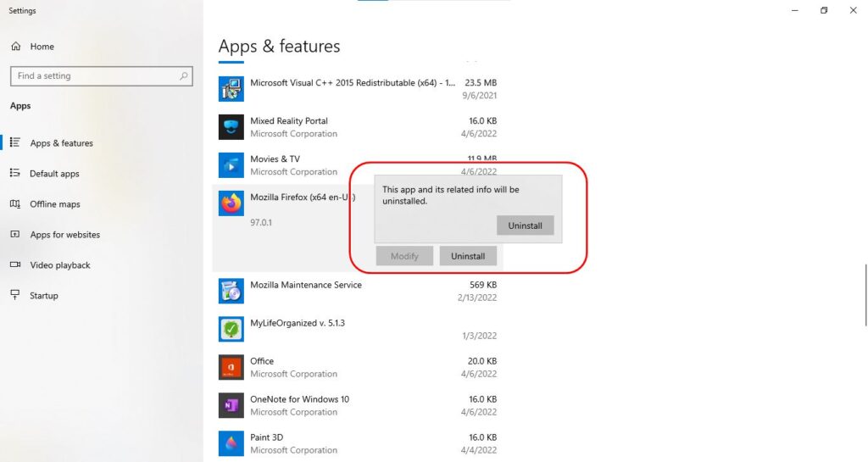The image size is (868, 462).
Task: Click the Apps for websites icon
Action: [15, 234]
